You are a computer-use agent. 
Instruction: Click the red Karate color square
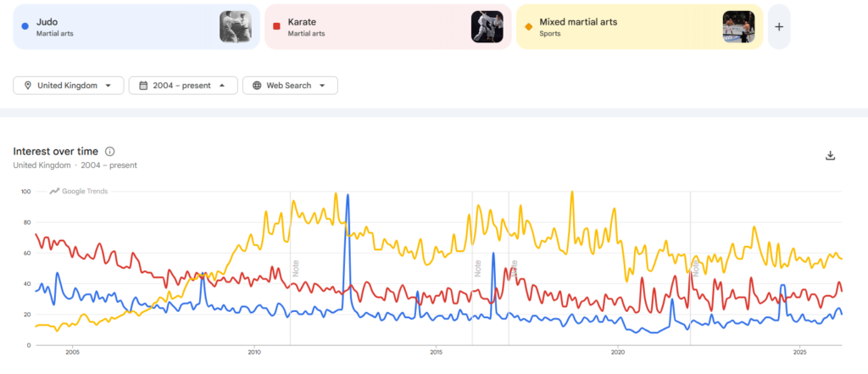coord(277,26)
